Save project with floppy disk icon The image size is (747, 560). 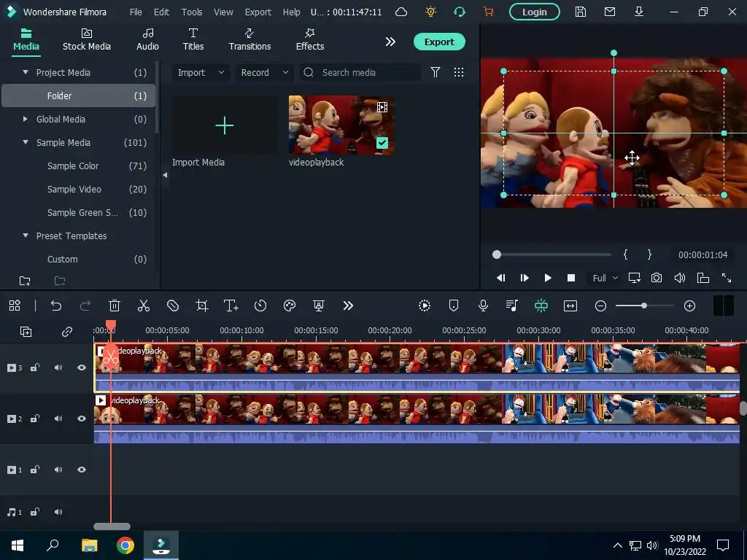[580, 12]
